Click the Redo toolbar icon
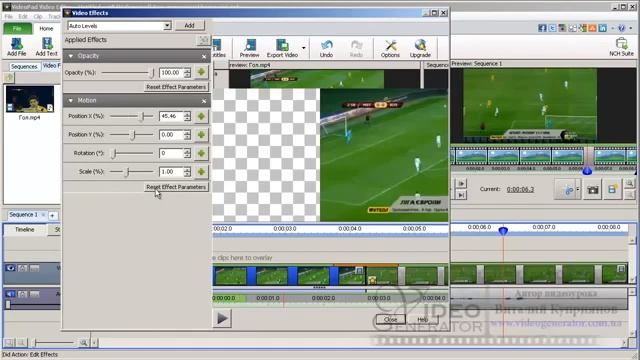640x360 pixels. (x=356, y=48)
